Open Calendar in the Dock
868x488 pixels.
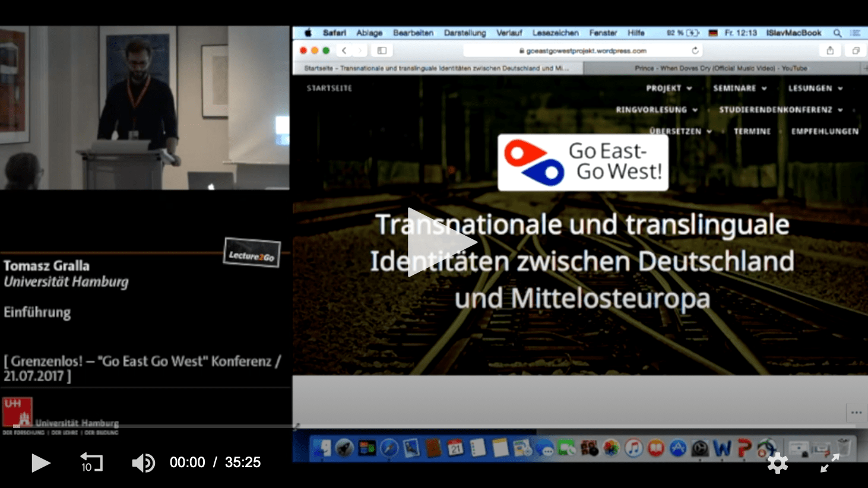(455, 447)
